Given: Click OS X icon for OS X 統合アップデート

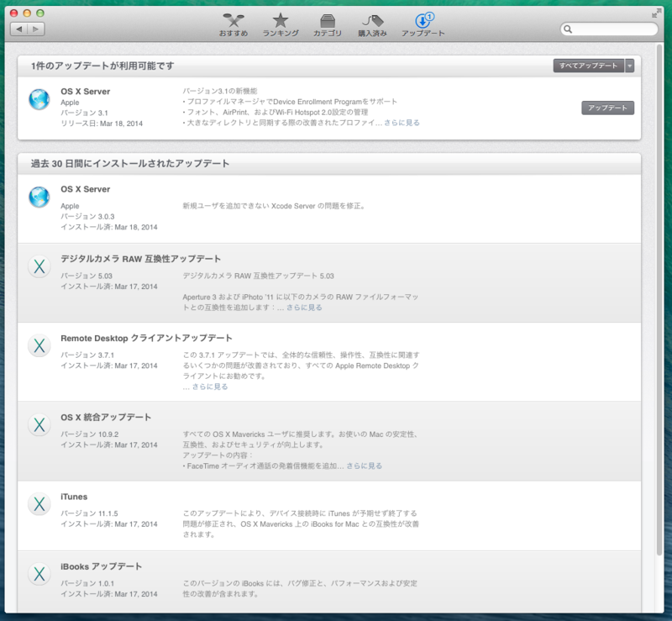Looking at the screenshot, I should (39, 425).
